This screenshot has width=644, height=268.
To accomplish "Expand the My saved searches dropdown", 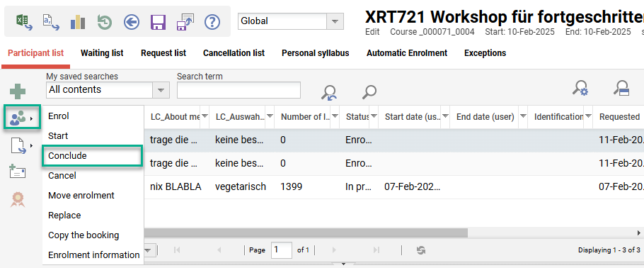I will click(161, 90).
